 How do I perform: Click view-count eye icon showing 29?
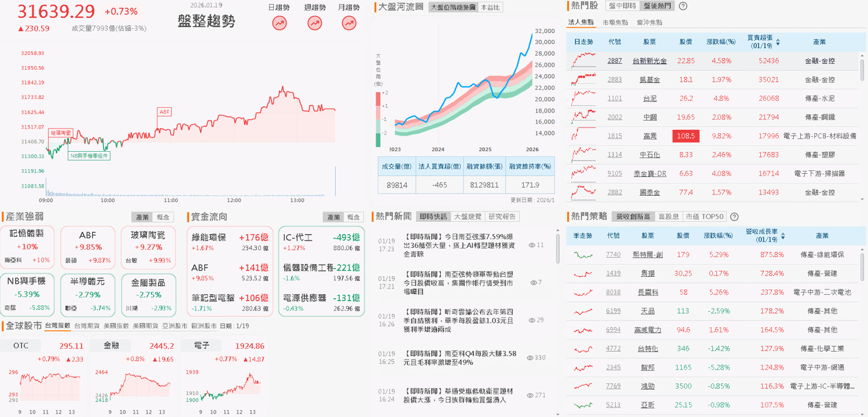tap(532, 320)
